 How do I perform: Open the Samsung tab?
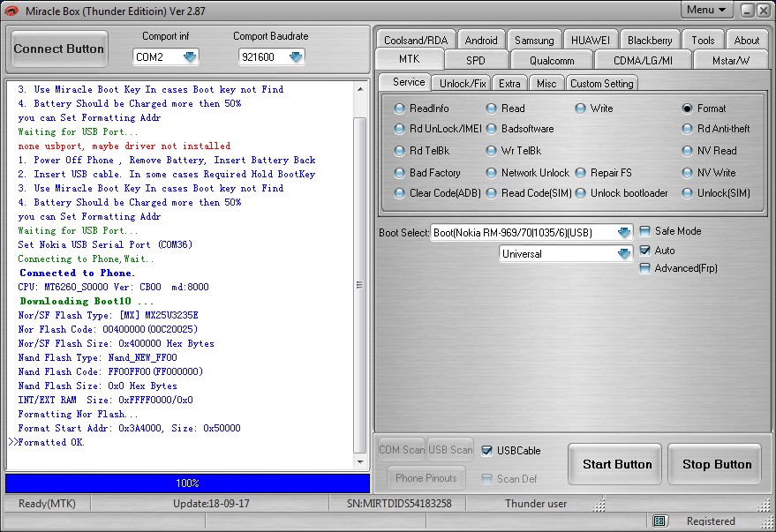[x=534, y=40]
